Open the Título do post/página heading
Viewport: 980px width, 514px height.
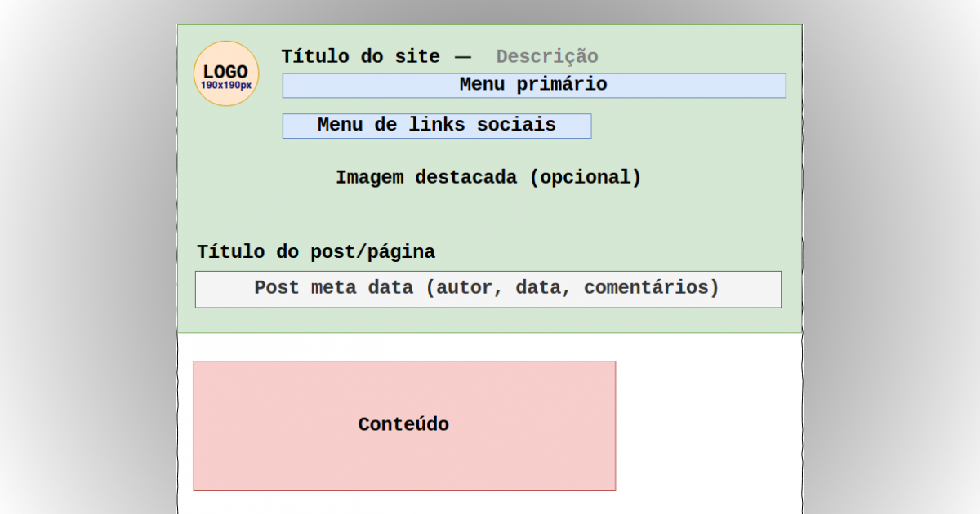tap(316, 252)
